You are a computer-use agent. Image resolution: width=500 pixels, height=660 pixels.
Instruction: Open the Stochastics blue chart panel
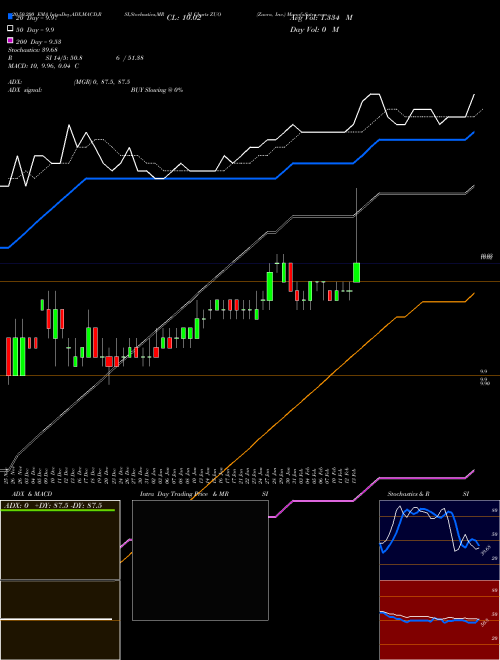point(439,540)
